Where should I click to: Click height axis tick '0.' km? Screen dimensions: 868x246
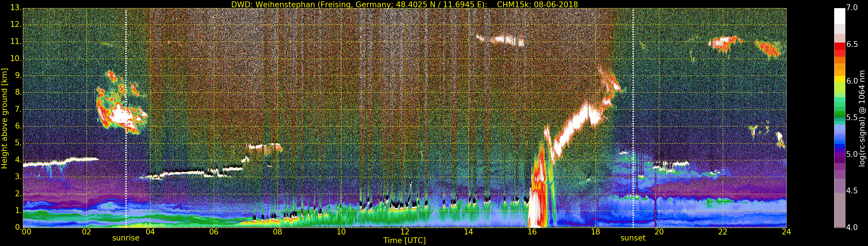coord(18,227)
